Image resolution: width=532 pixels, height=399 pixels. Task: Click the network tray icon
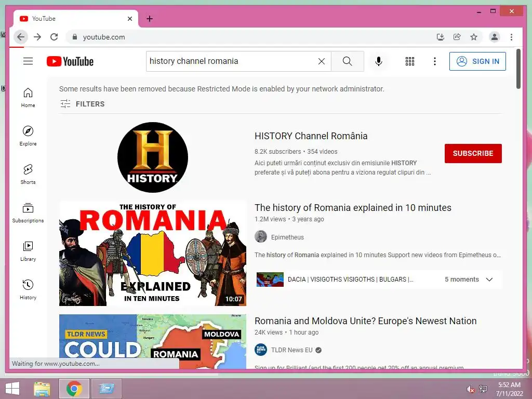pos(483,389)
